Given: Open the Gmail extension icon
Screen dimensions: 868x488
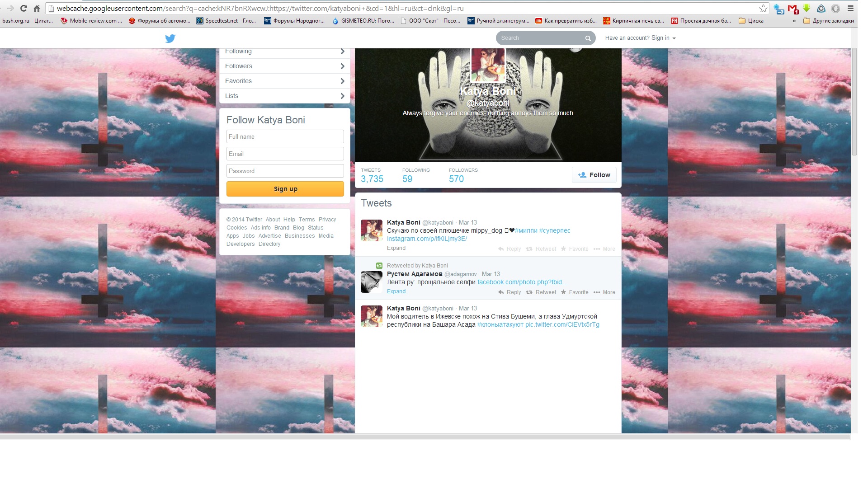Looking at the screenshot, I should (x=793, y=9).
